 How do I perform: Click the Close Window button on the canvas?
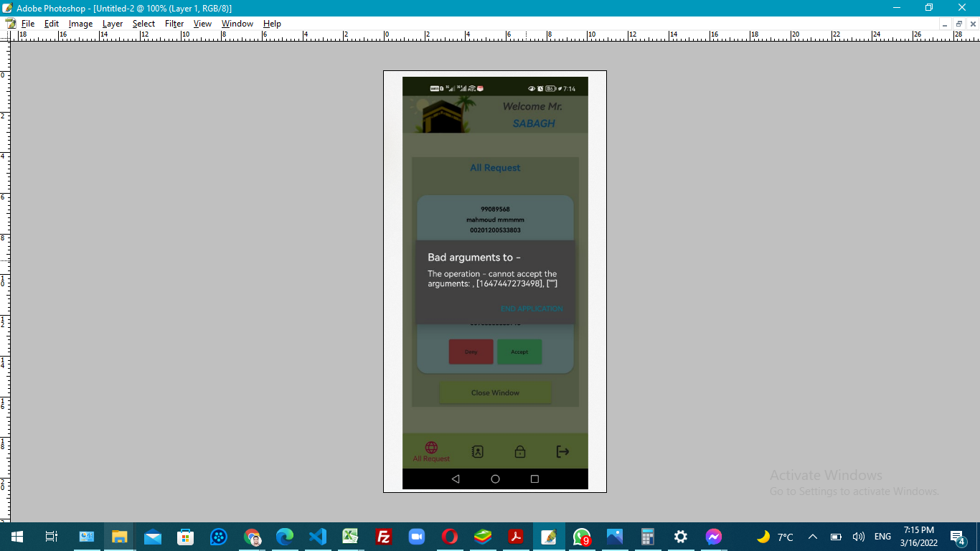[x=495, y=392]
